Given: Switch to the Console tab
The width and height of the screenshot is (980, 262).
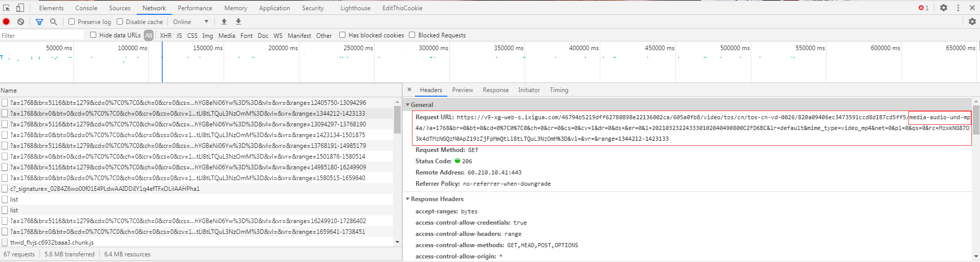Looking at the screenshot, I should coord(86,8).
